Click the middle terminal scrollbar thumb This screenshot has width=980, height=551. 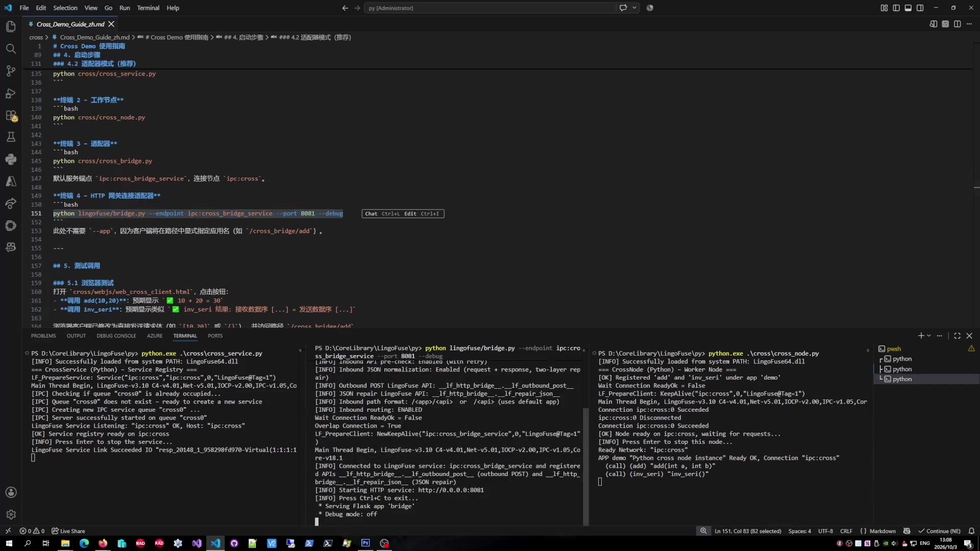coord(585,466)
